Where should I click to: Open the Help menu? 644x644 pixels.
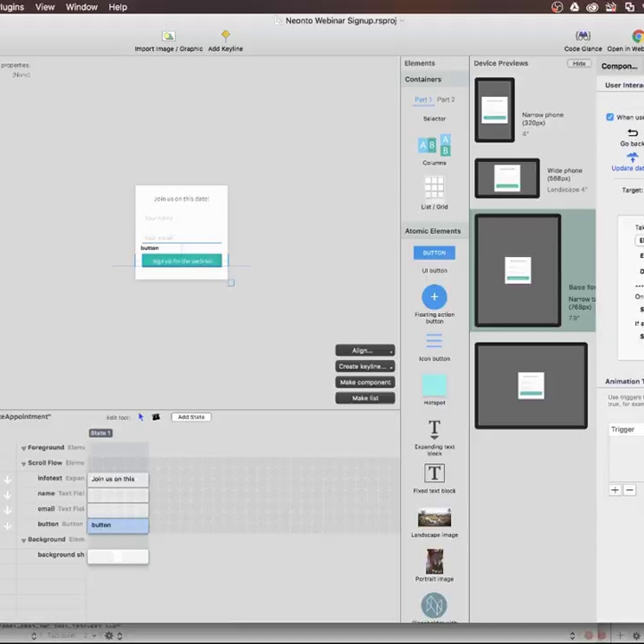(118, 7)
